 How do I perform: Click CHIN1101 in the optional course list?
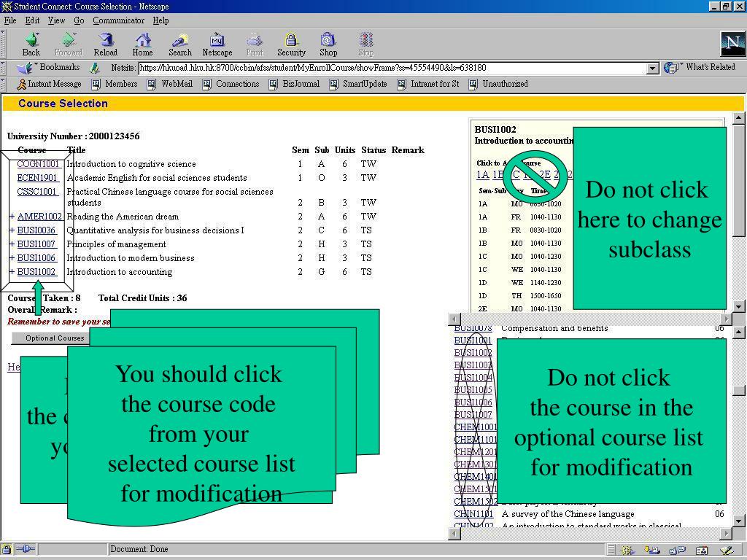473,514
